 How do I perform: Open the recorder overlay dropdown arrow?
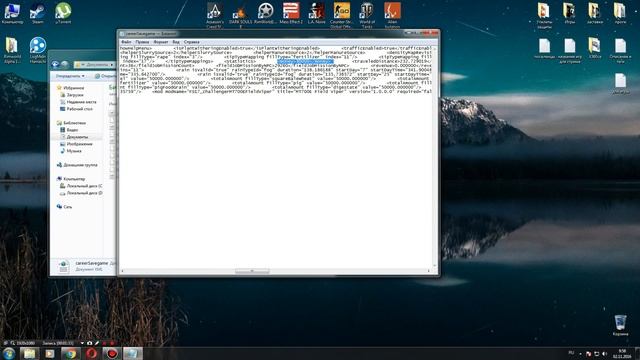point(82,343)
